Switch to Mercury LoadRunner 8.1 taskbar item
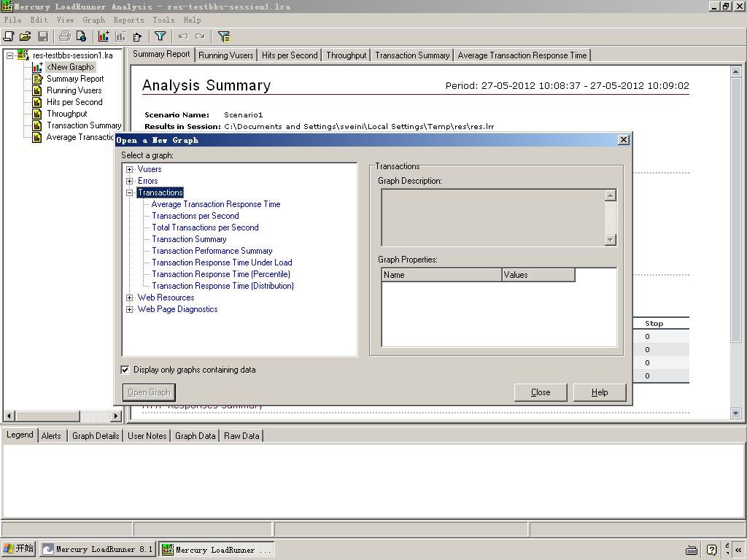747x560 pixels. point(97,550)
